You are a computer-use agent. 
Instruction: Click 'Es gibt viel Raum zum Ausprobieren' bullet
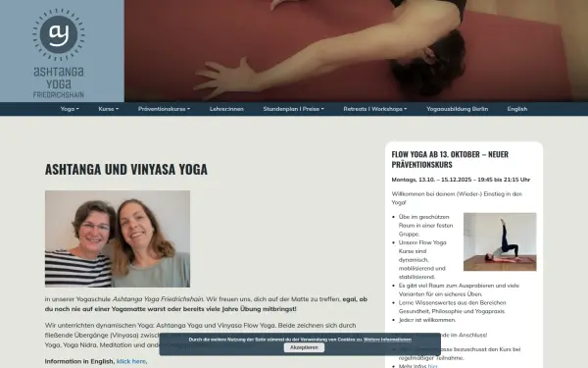[459, 289]
